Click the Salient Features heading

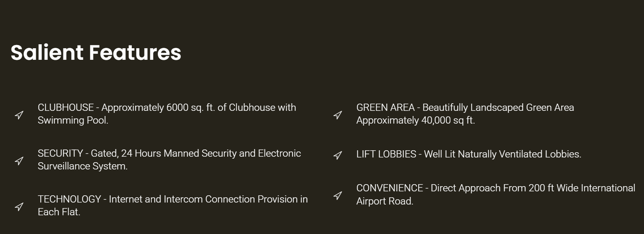96,53
